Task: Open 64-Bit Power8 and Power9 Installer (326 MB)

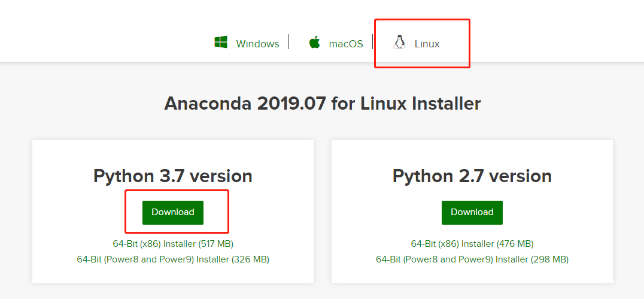Action: click(173, 259)
